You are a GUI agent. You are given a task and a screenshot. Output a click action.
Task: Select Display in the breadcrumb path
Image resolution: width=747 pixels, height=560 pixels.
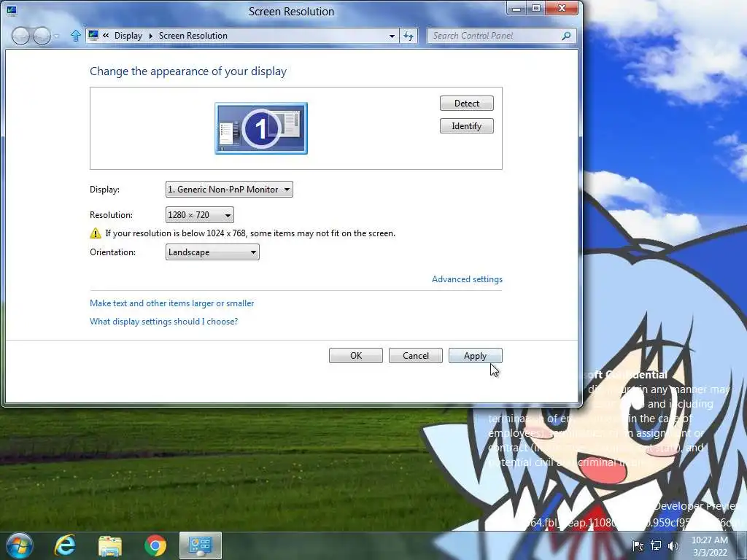click(128, 36)
